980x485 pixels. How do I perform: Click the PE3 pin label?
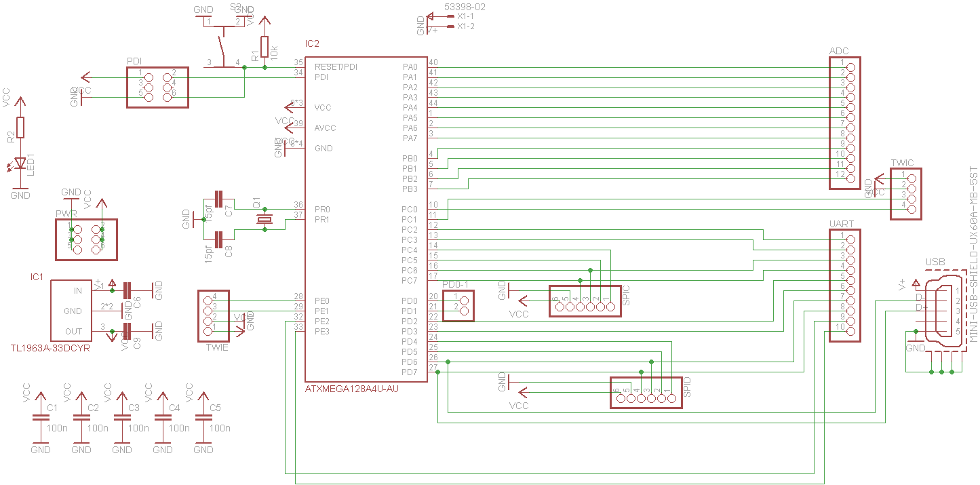tap(322, 332)
